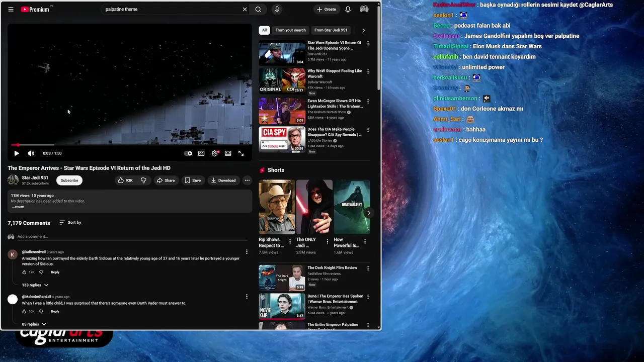Show next Shorts with arrow
The image size is (644, 362).
tap(369, 213)
